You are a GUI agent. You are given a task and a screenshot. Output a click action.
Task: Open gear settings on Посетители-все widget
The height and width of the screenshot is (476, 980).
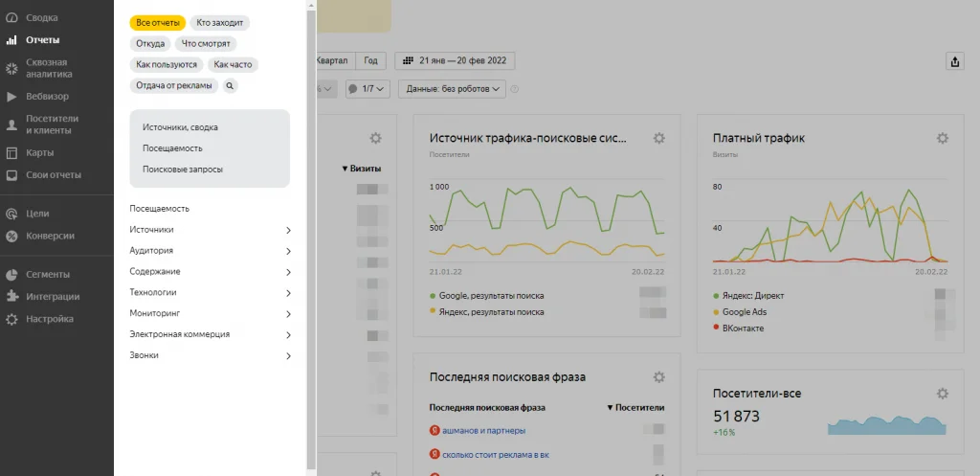click(942, 394)
